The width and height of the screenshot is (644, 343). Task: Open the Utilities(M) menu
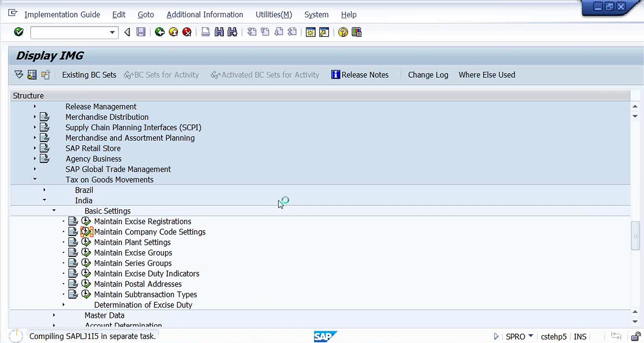coord(274,15)
